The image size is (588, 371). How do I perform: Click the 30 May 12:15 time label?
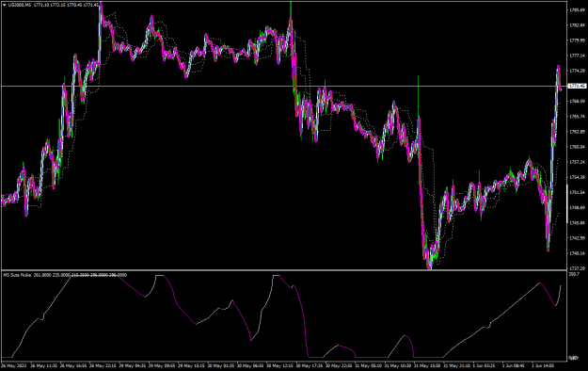[x=279, y=365]
